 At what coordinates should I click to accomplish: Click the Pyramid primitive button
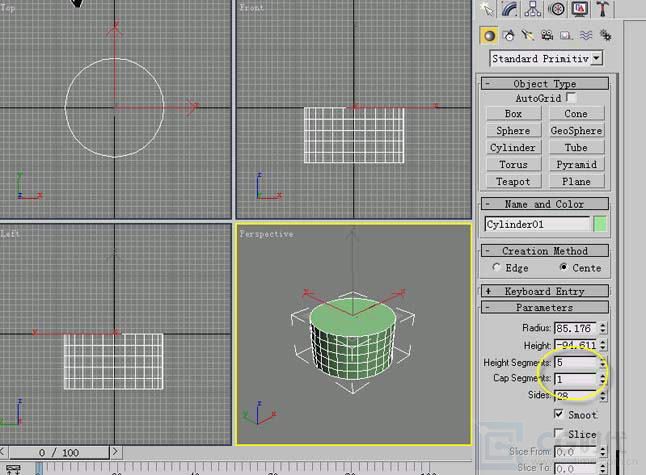click(576, 164)
